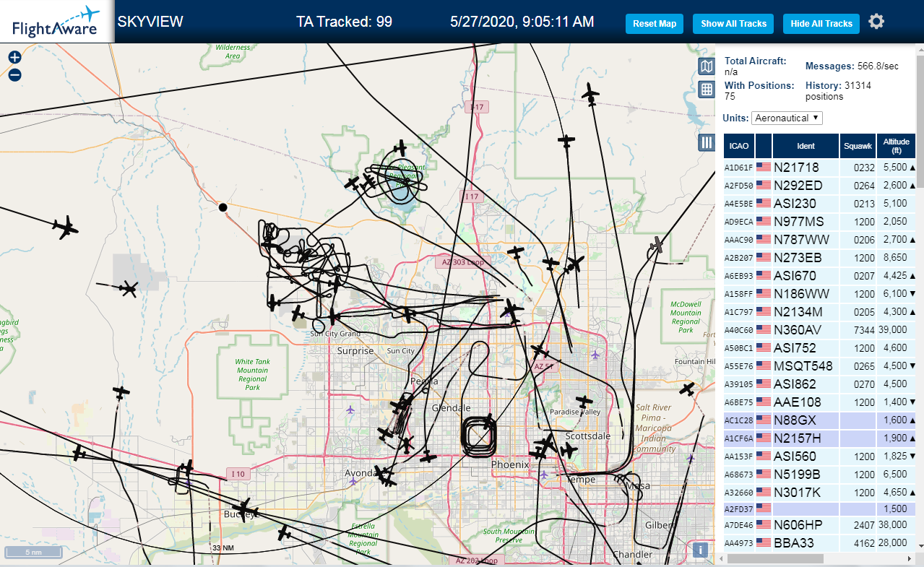924x567 pixels.
Task: Select aircraft N5199B in the list
Action: [x=820, y=475]
